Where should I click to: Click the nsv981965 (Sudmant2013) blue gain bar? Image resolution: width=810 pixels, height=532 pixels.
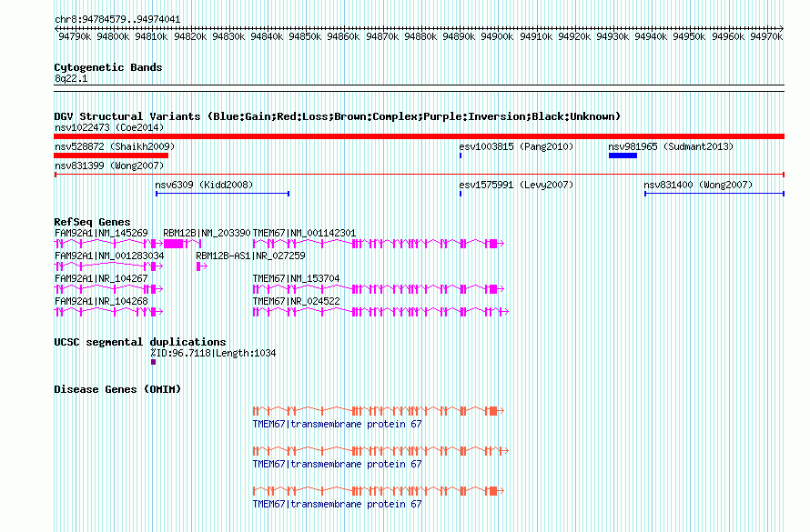(x=623, y=156)
